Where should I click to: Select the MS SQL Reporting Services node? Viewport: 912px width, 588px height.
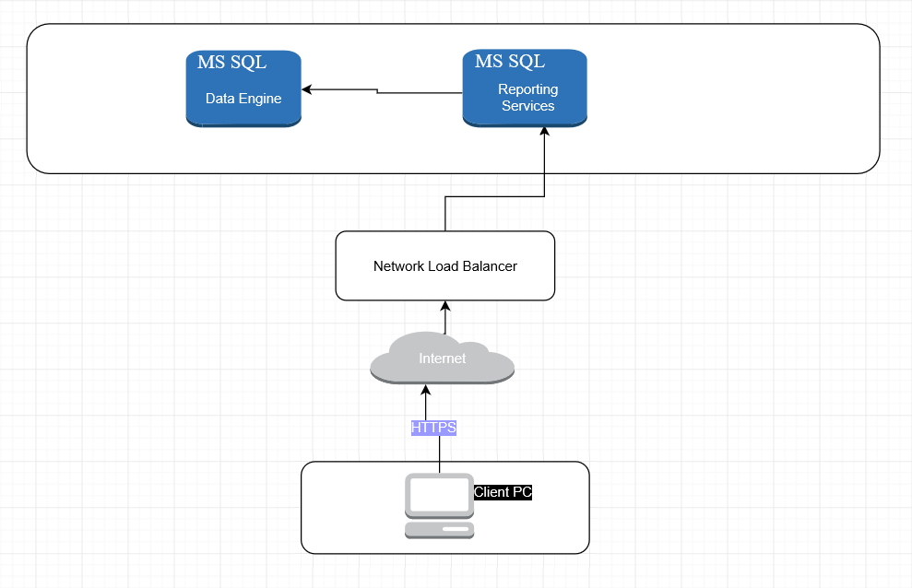[525, 88]
